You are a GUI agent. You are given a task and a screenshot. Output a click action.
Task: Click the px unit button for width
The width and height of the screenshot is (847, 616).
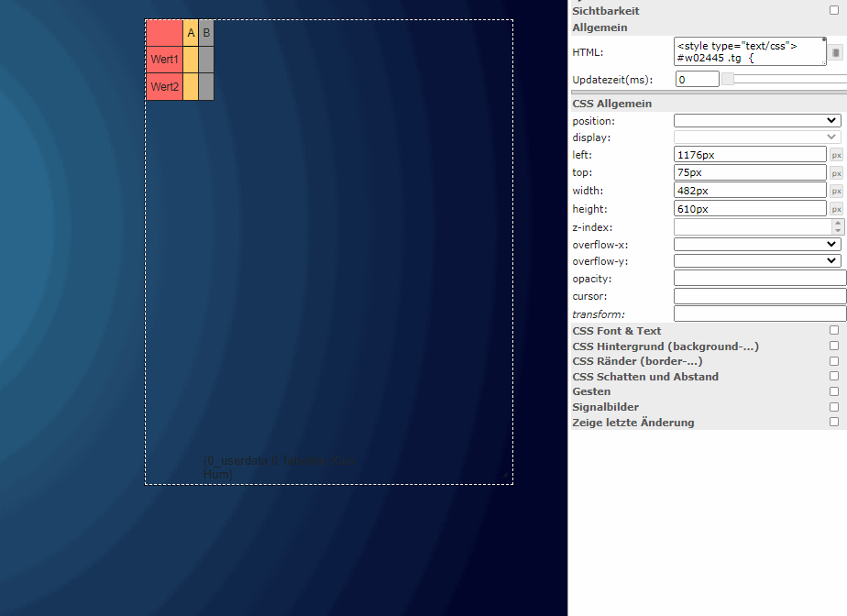tap(836, 191)
